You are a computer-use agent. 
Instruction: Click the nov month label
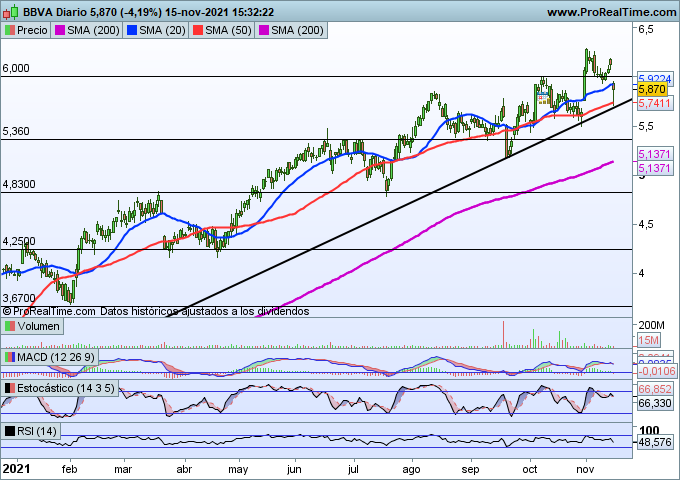point(585,469)
